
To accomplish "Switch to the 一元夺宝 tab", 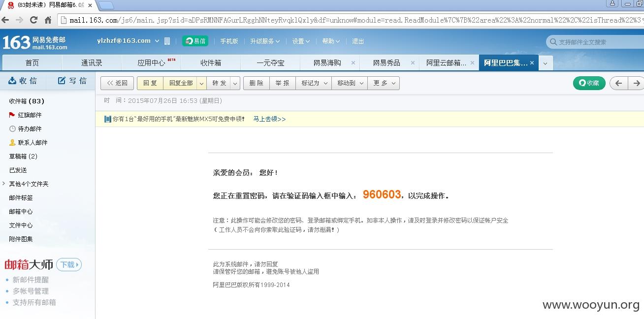I will click(x=270, y=63).
